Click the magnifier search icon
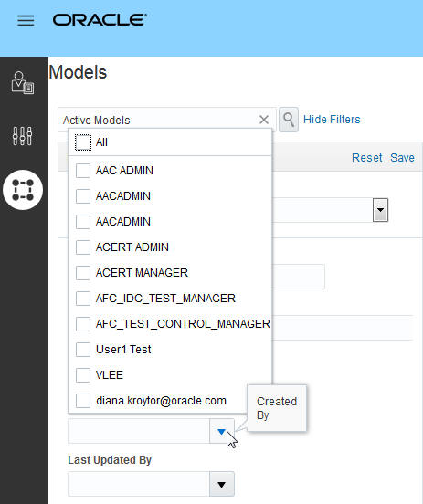 coord(289,120)
